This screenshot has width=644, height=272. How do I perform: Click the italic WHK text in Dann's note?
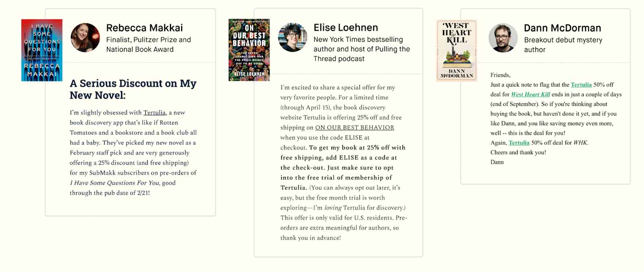click(580, 143)
